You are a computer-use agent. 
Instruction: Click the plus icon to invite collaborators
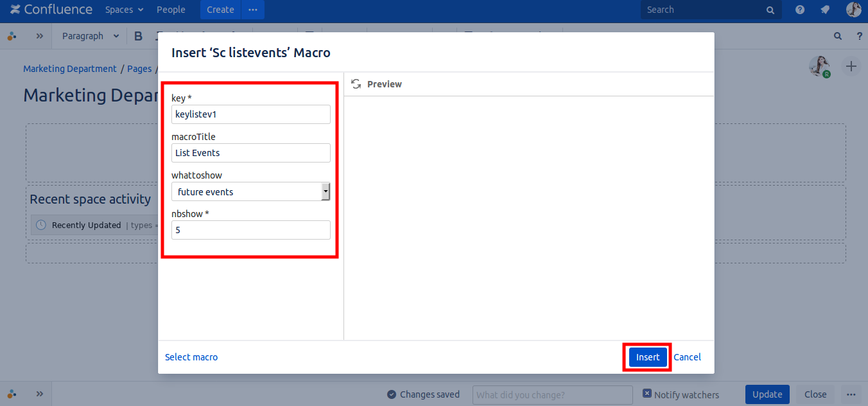coord(851,66)
